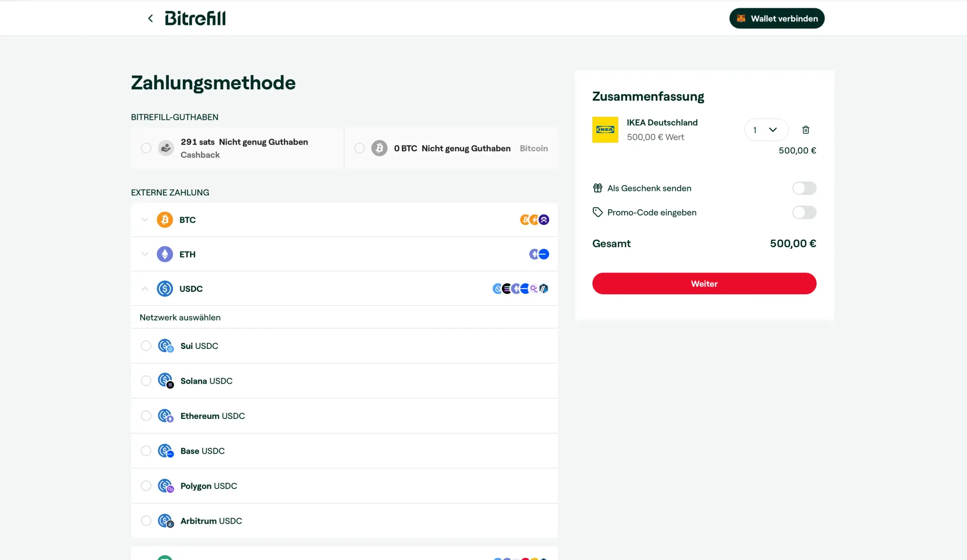Select the Sui USDC radio button
The height and width of the screenshot is (560, 967).
click(x=146, y=346)
